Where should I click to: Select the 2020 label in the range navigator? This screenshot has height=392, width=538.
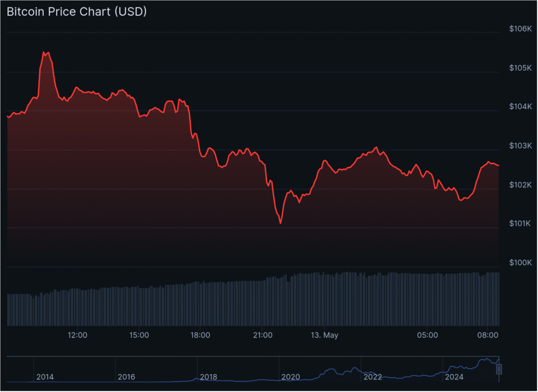291,377
